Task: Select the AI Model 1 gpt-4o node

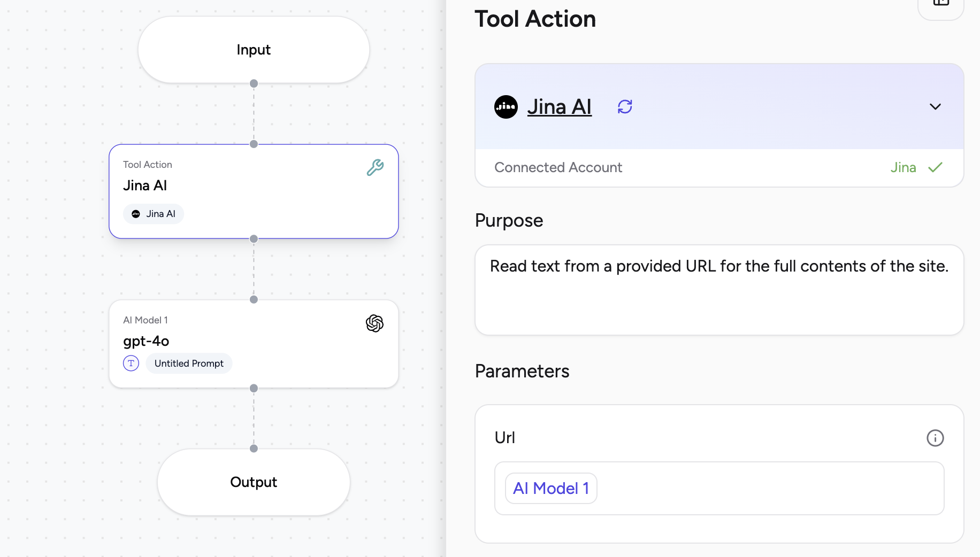Action: pyautogui.click(x=254, y=344)
